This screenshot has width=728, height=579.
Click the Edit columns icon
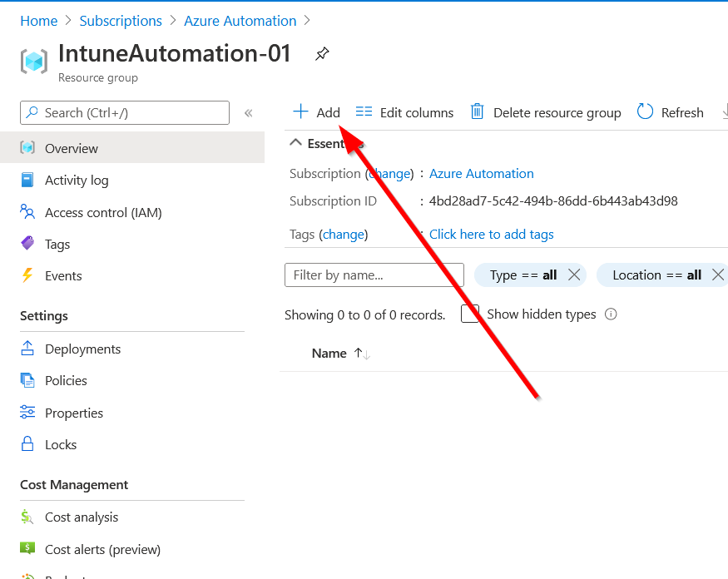pyautogui.click(x=364, y=112)
